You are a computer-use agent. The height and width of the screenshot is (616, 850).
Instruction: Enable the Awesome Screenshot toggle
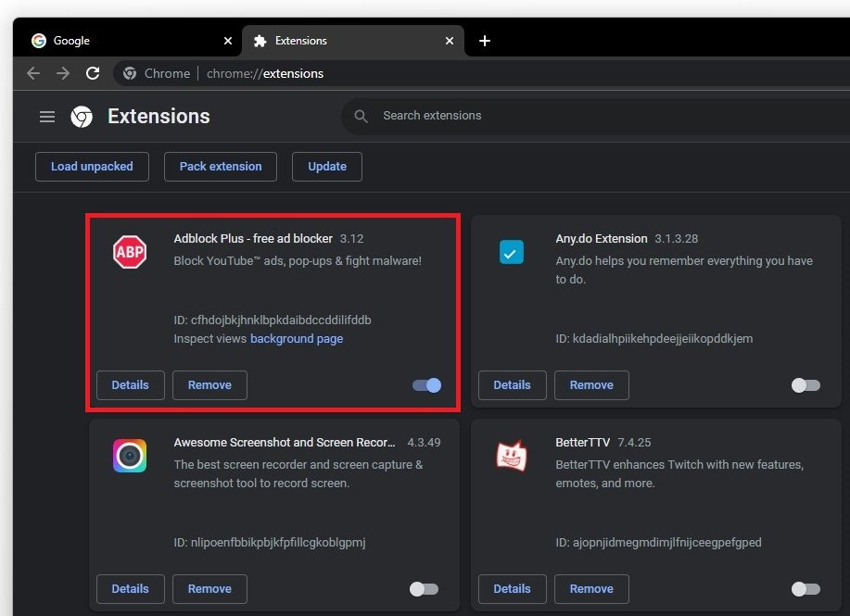(424, 588)
